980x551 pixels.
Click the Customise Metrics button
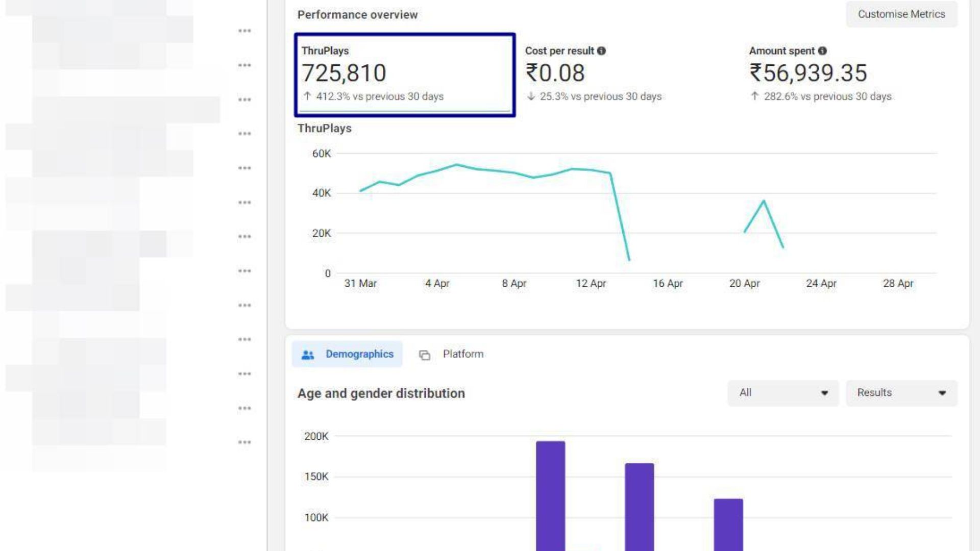(901, 14)
